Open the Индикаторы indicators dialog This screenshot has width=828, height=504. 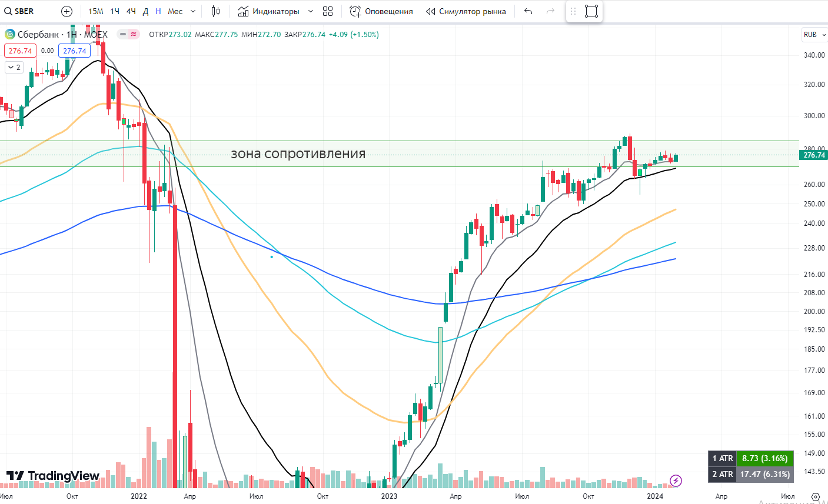pos(269,11)
